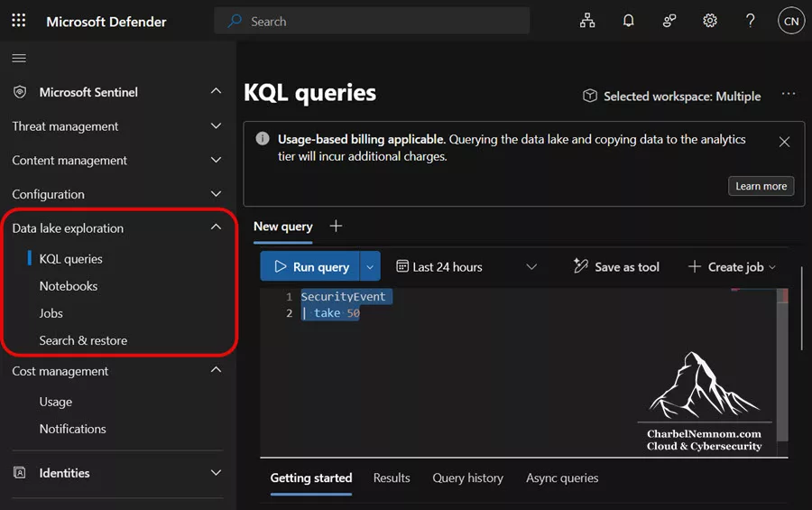The height and width of the screenshot is (510, 812).
Task: Expand Threat management section
Action: click(x=216, y=126)
